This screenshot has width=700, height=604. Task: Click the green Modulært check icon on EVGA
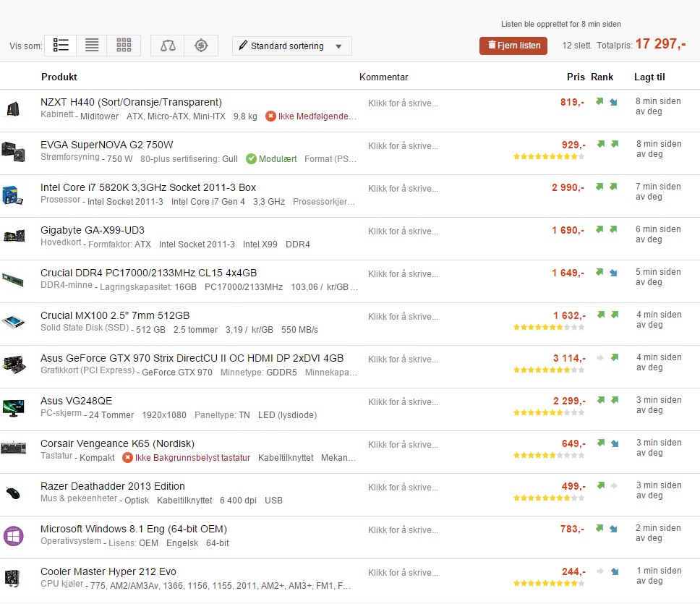click(252, 159)
